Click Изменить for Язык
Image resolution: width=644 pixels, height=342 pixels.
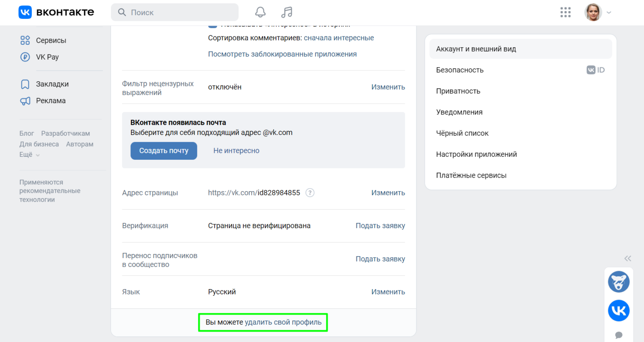388,292
